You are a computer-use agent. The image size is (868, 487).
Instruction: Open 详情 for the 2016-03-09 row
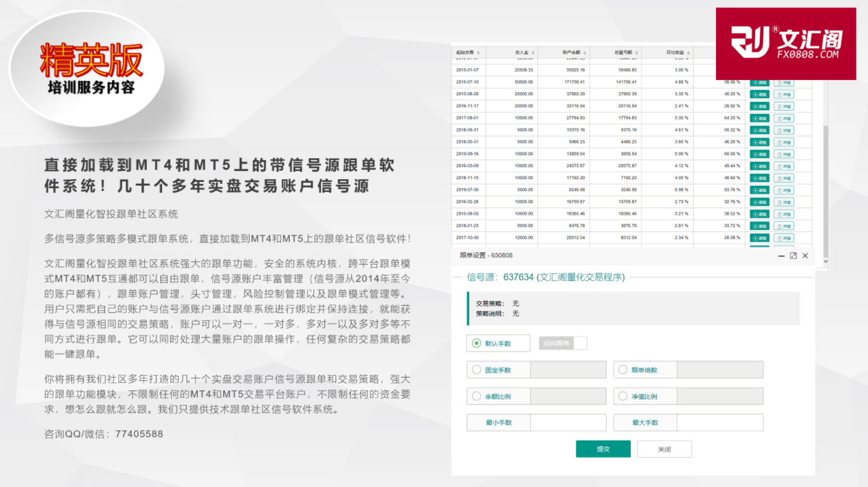point(783,166)
